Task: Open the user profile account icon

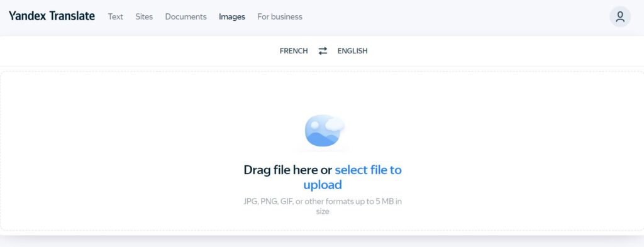Action: point(619,17)
